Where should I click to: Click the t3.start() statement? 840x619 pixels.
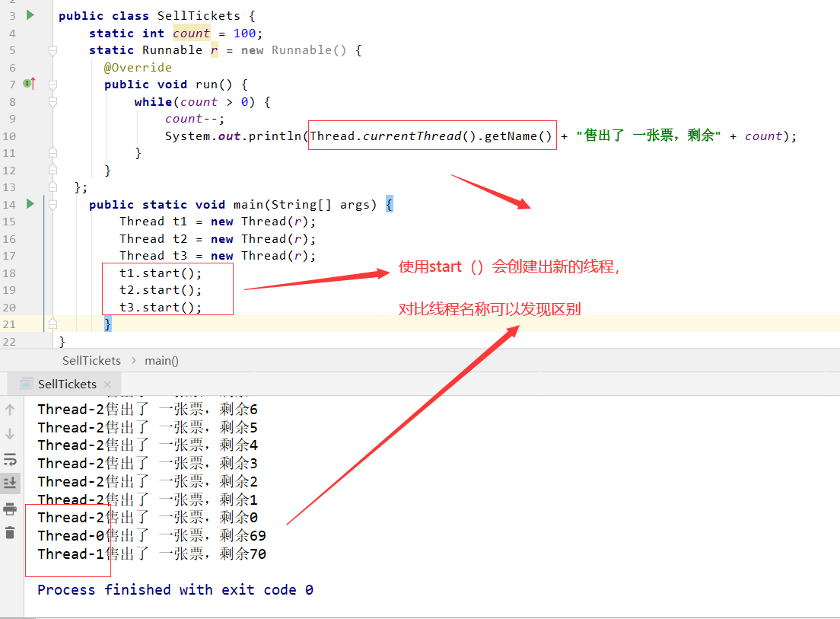click(161, 307)
